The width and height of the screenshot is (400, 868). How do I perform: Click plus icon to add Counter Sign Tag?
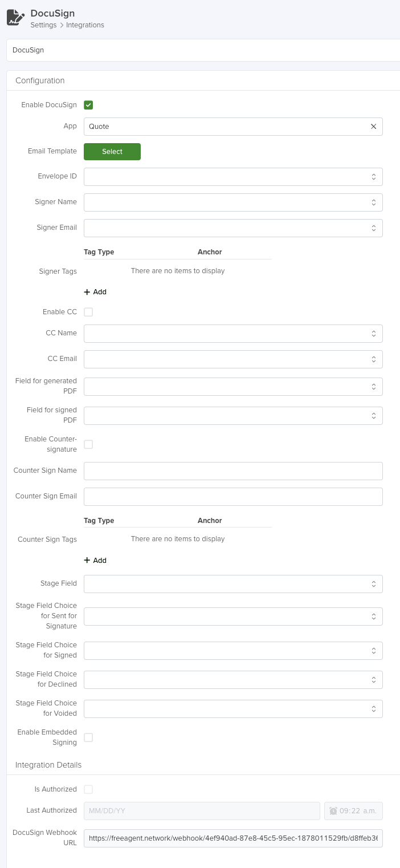pos(87,561)
